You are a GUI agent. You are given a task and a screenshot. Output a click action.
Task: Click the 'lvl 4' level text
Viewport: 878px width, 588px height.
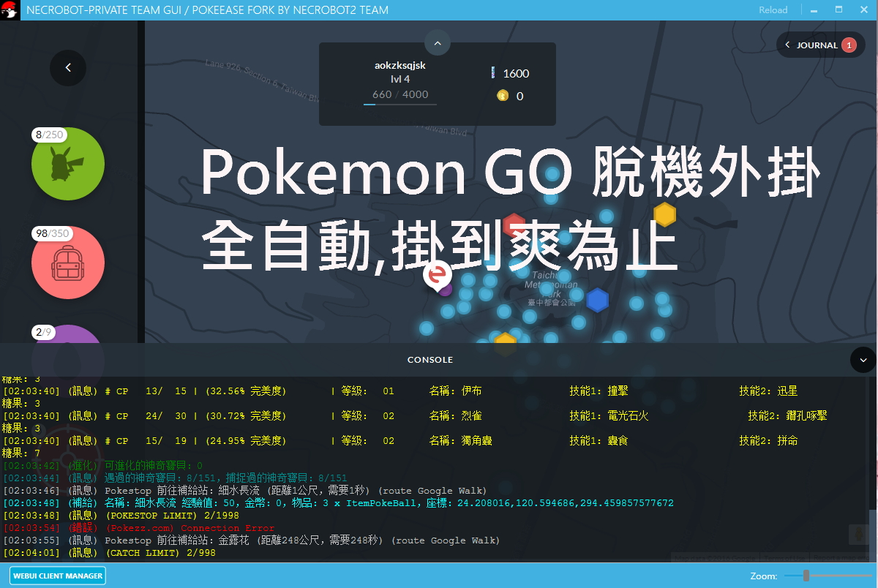click(400, 79)
